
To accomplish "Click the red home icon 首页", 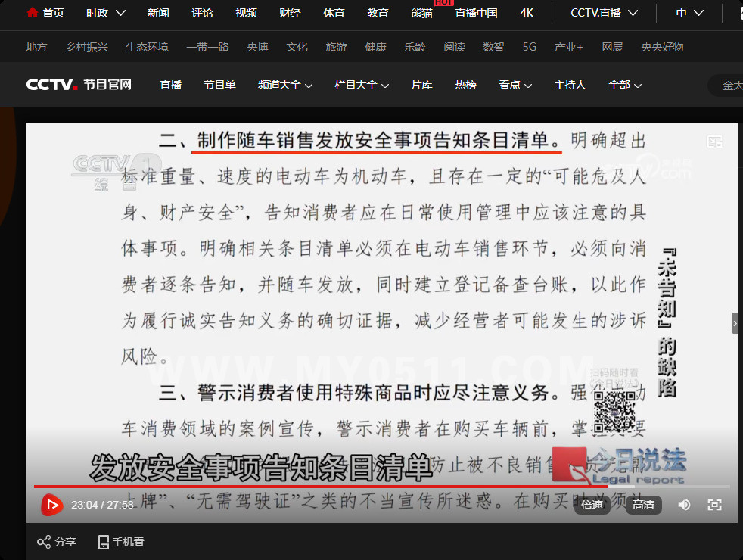I will [x=33, y=13].
